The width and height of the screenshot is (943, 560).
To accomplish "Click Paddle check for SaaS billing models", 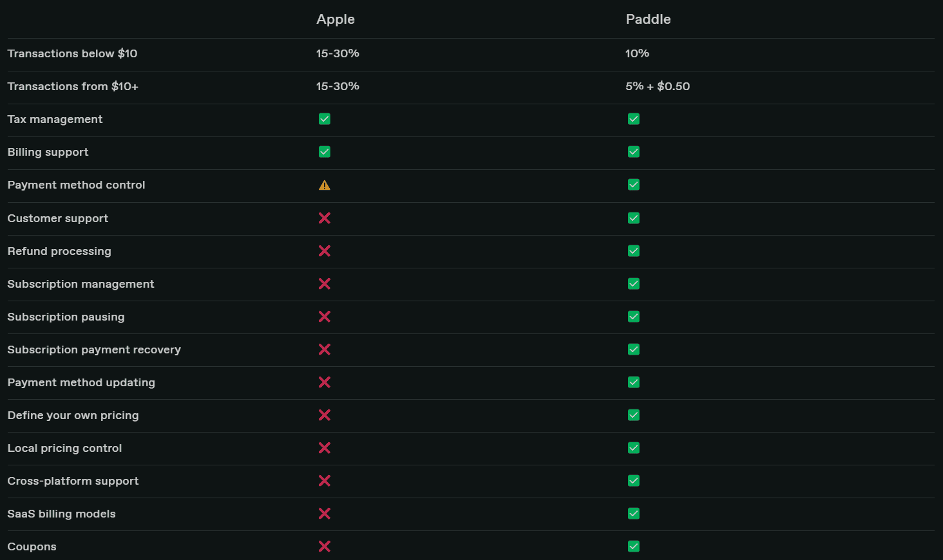I will [634, 514].
